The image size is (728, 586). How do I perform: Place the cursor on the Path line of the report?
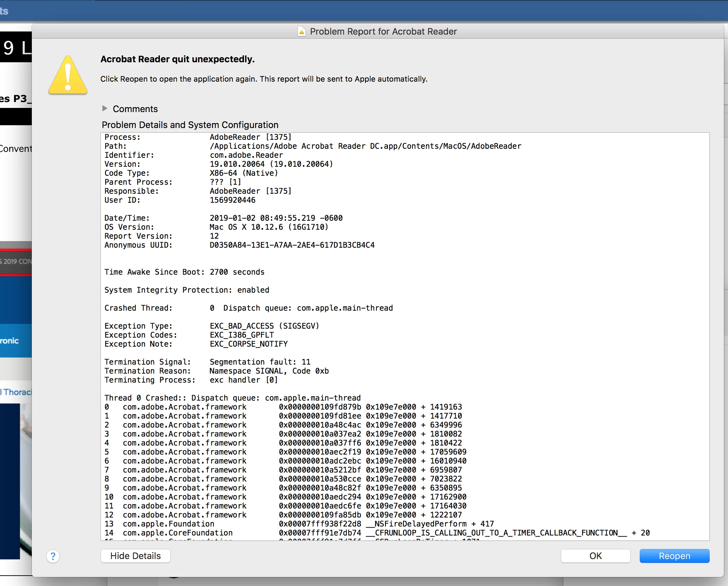tap(312, 146)
